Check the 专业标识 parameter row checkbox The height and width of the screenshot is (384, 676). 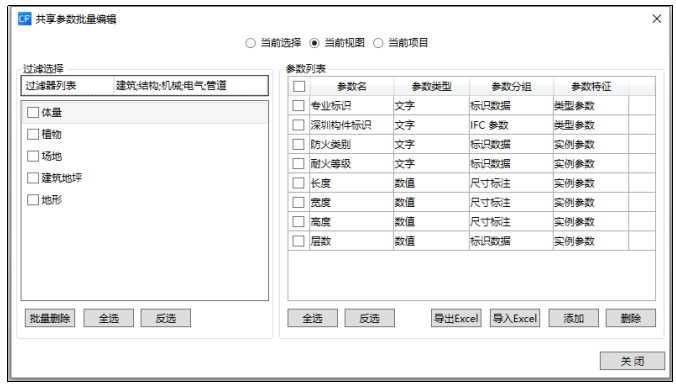point(298,106)
